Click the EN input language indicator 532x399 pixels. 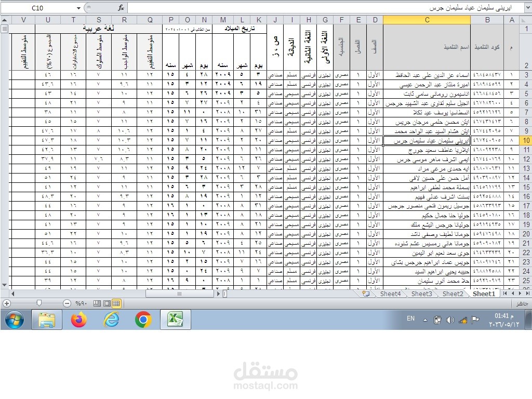click(x=410, y=318)
